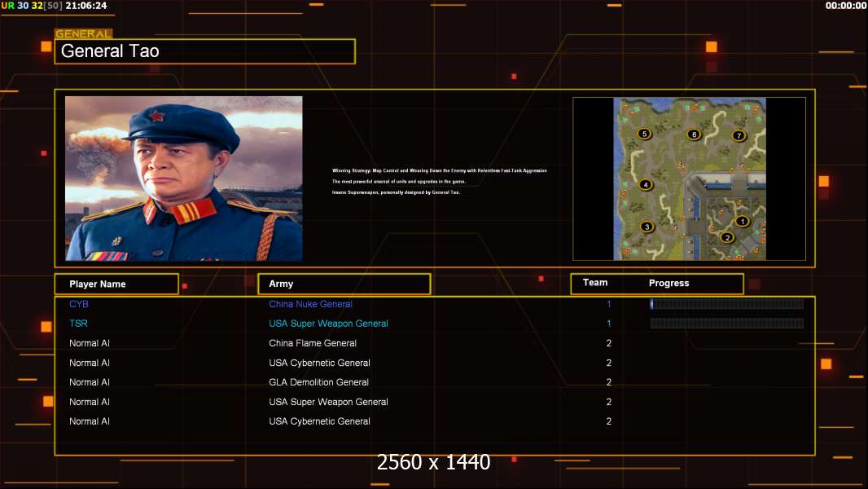Viewport: 868px width, 489px height.
Task: Click the map preview image
Action: coord(690,178)
